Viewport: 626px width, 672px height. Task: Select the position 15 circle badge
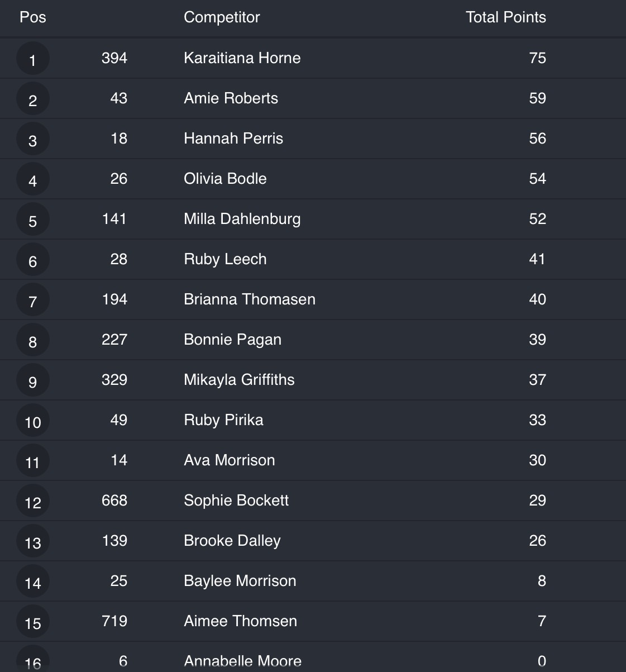33,622
